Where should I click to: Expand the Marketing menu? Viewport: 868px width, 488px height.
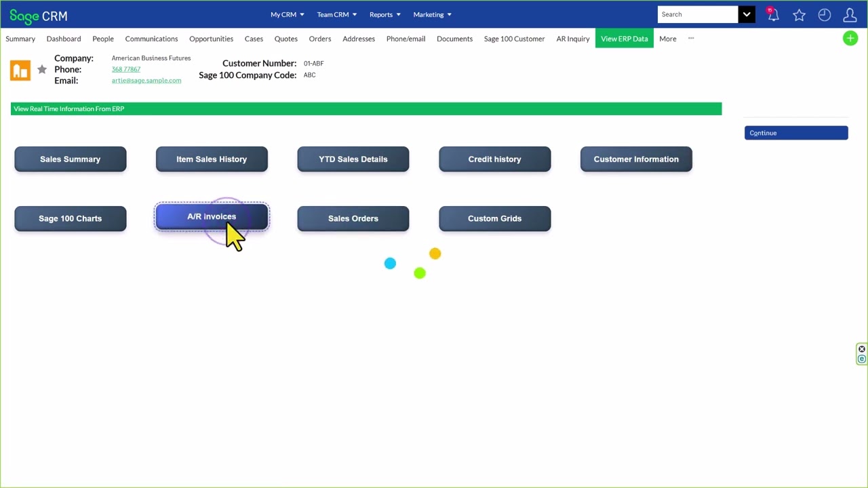pyautogui.click(x=433, y=14)
